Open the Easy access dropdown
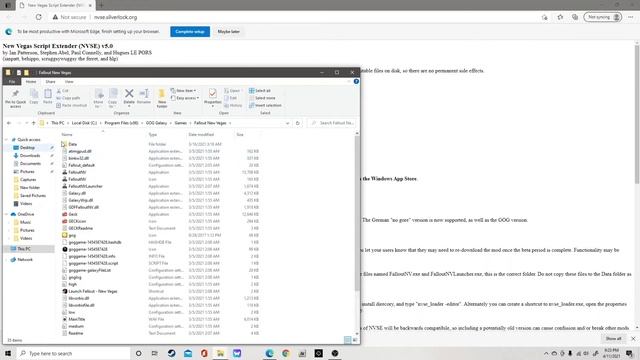 185,98
